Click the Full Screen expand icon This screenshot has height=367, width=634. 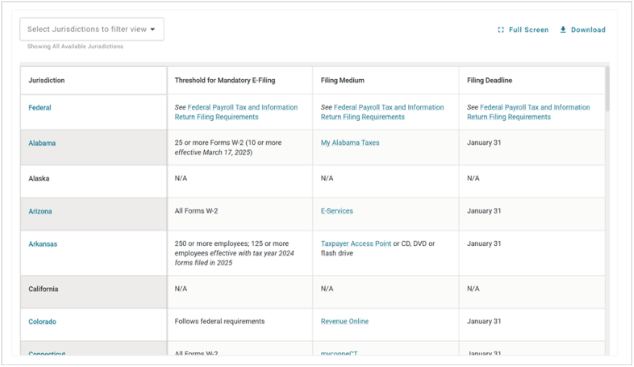point(501,30)
